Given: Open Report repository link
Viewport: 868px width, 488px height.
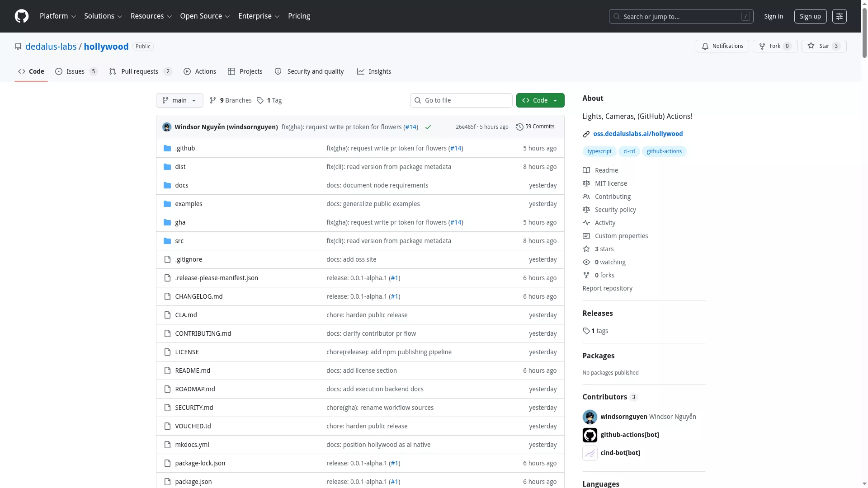Looking at the screenshot, I should coord(607,288).
